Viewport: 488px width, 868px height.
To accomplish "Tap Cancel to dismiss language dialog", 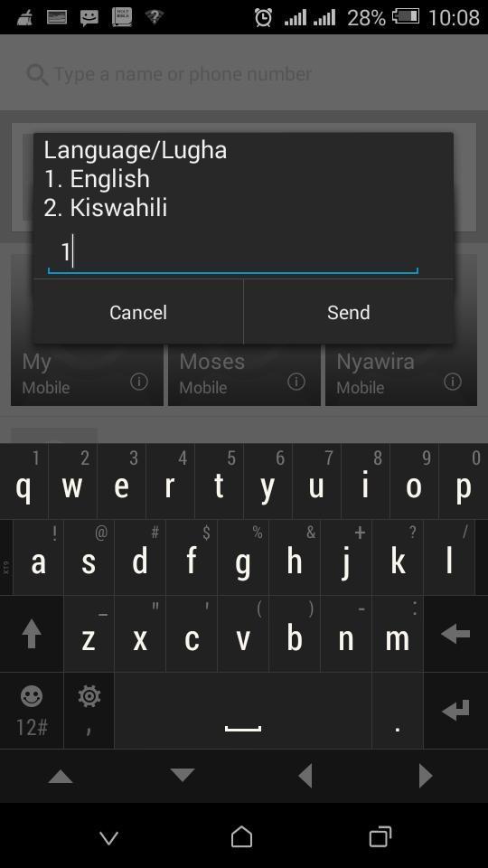I will coord(137,312).
